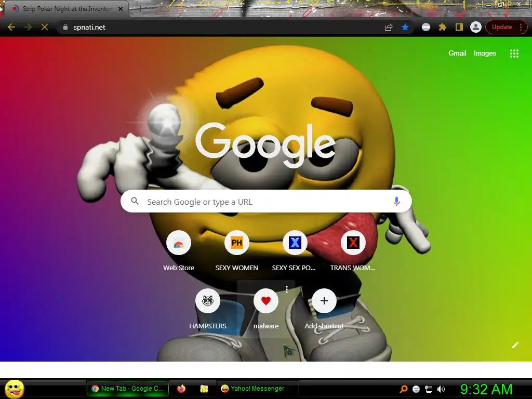Open a new tab with the plus button
This screenshot has width=532, height=399.
point(140,9)
